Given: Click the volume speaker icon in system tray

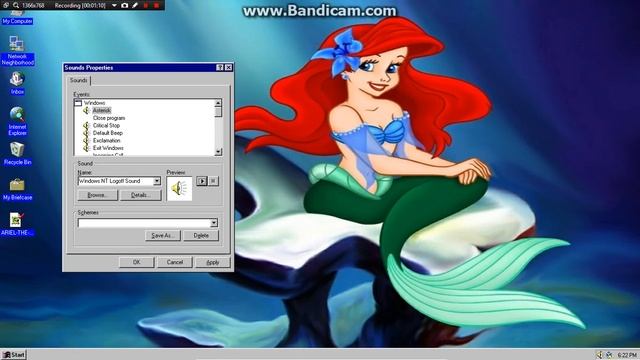Looking at the screenshot, I should point(599,354).
